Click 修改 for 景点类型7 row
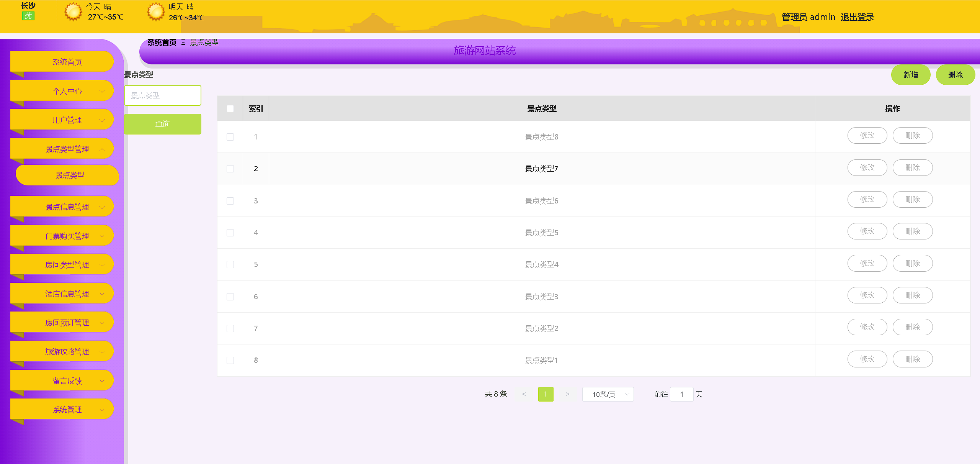Image resolution: width=980 pixels, height=464 pixels. click(x=867, y=167)
